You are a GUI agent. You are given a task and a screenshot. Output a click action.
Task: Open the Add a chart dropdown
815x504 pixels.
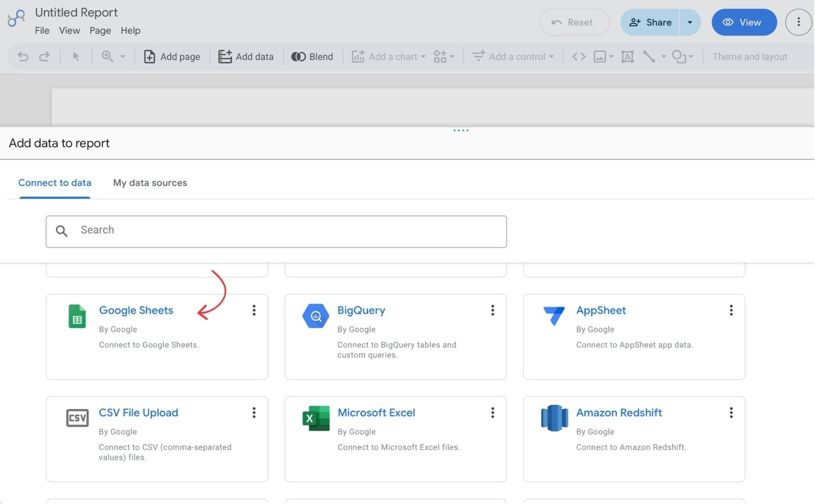coord(388,57)
